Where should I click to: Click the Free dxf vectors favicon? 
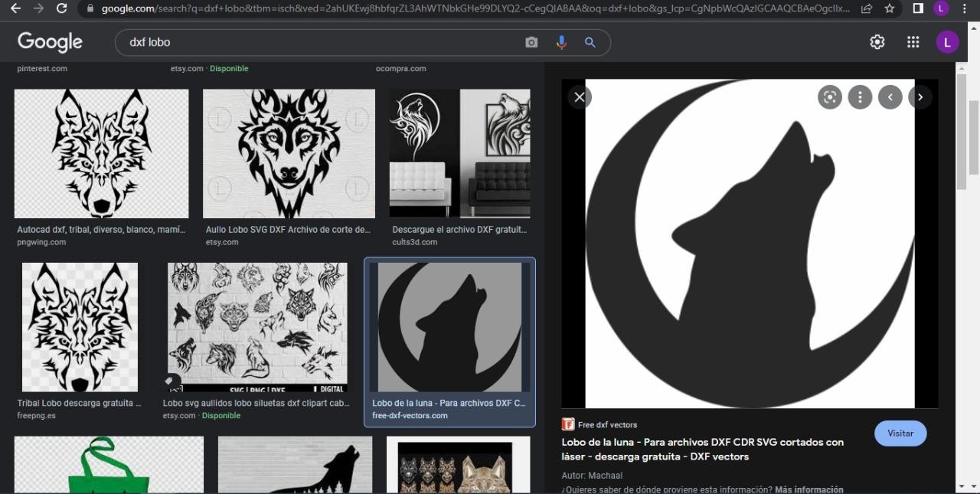(568, 424)
